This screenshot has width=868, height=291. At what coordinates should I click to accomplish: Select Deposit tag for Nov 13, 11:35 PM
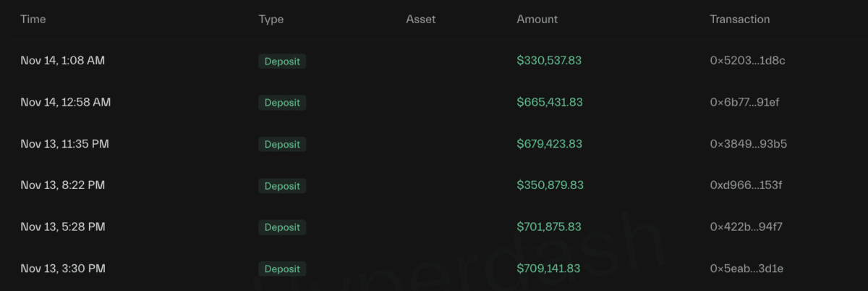(x=282, y=145)
